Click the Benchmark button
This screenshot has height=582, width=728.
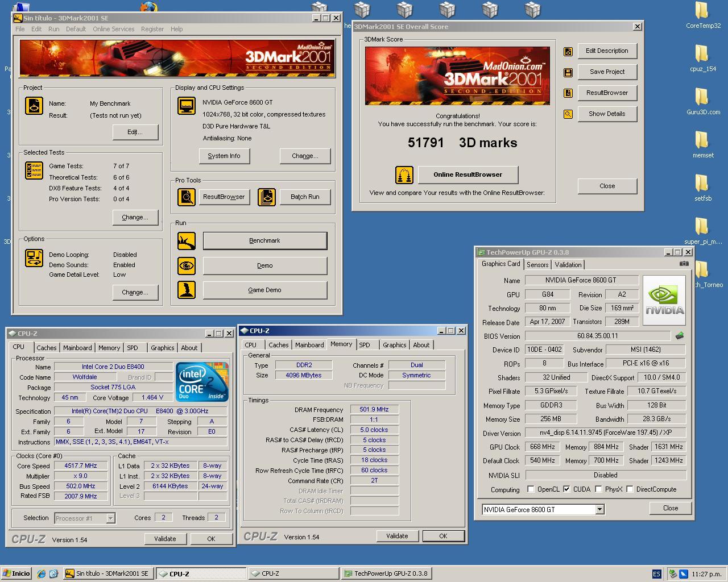coord(265,240)
